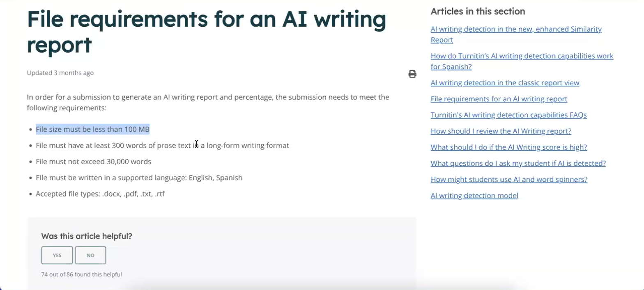Click the 'File must not exceed 30,000 words' bullet

point(94,162)
